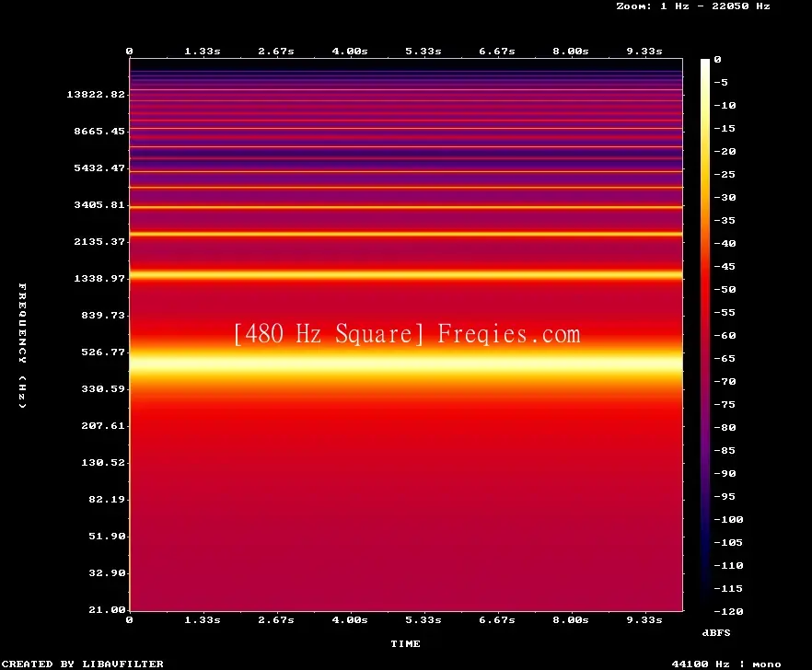Viewport: 812px width, 670px height.
Task: Click the -120 label on the dBFS scale
Action: pos(728,611)
